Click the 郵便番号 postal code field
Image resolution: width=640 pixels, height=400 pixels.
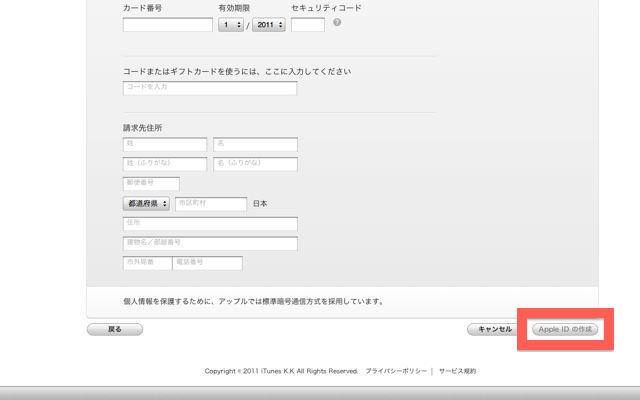point(151,184)
